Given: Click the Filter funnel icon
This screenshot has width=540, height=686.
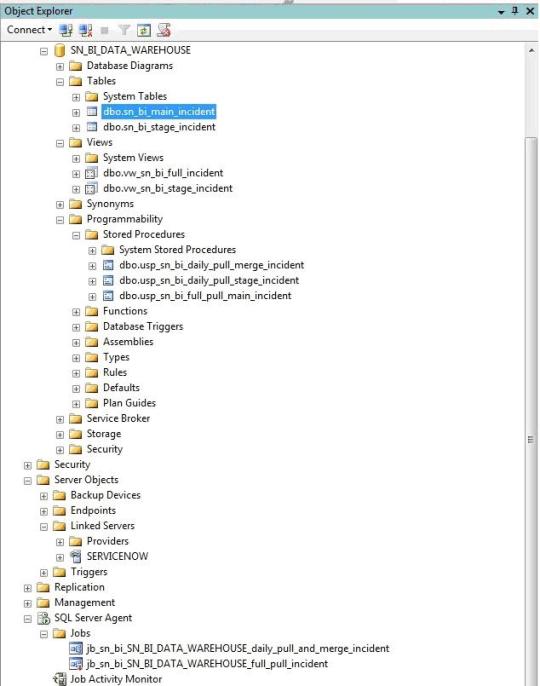Looking at the screenshot, I should (124, 30).
